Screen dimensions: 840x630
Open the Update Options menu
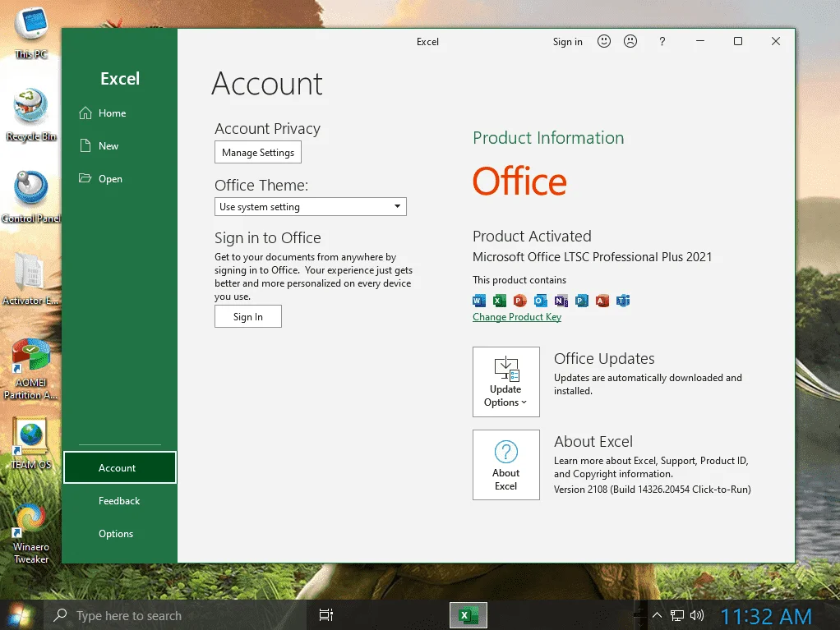505,382
